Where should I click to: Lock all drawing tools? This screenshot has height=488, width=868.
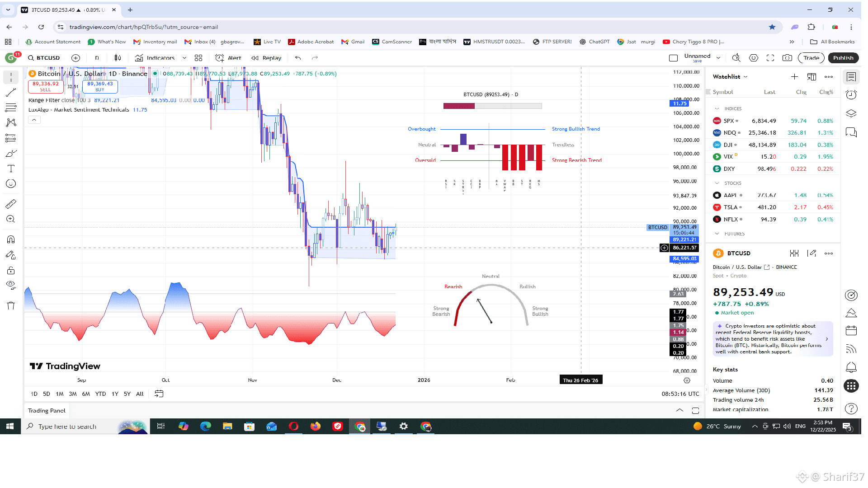tap(11, 270)
